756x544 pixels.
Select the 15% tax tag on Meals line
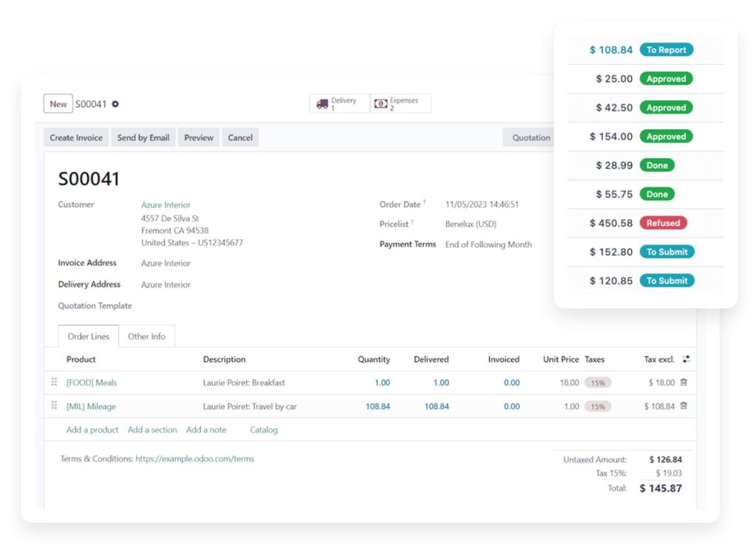click(597, 383)
